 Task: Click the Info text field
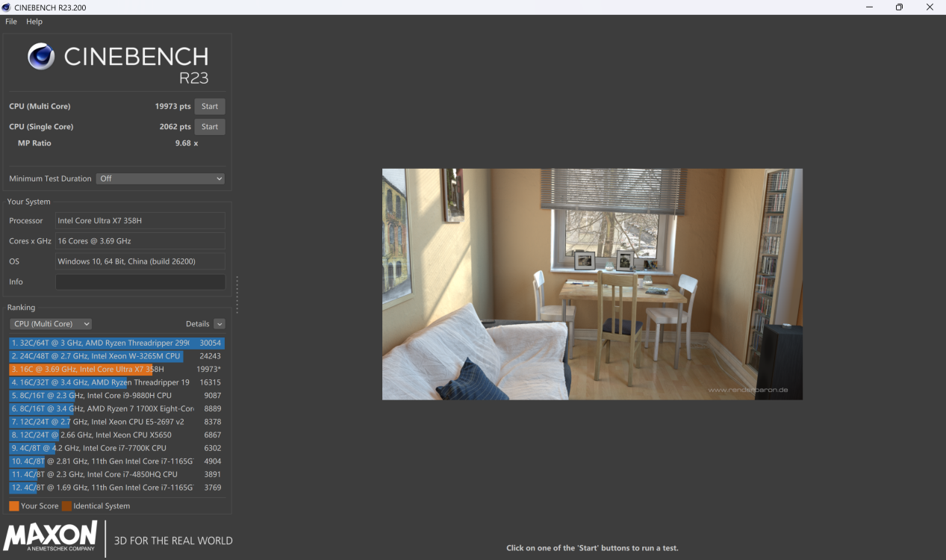[x=140, y=282]
